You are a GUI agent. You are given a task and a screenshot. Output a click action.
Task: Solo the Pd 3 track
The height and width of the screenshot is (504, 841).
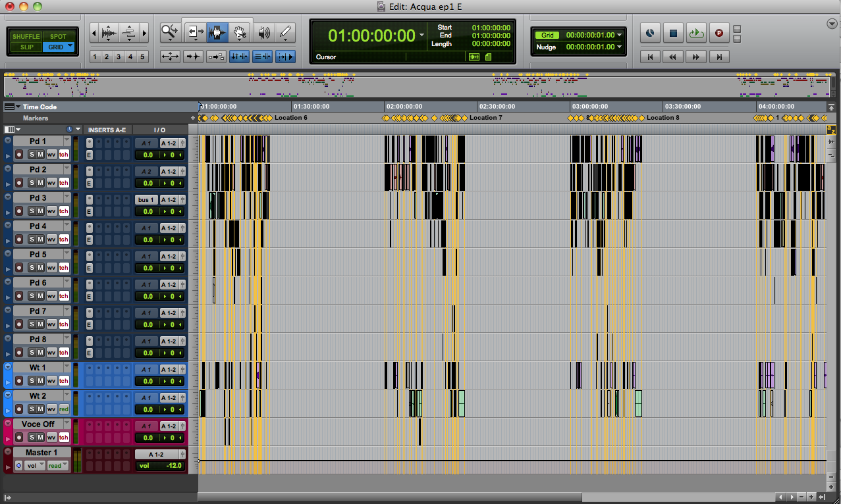30,211
